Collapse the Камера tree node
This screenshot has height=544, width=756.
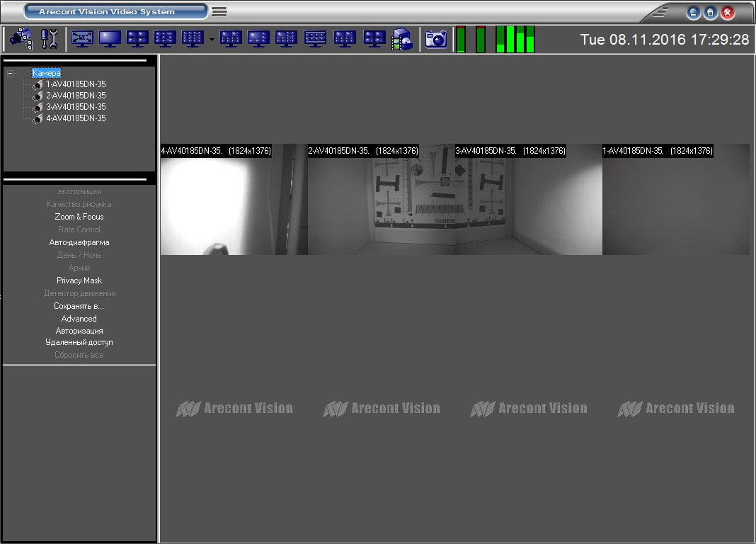coord(10,73)
